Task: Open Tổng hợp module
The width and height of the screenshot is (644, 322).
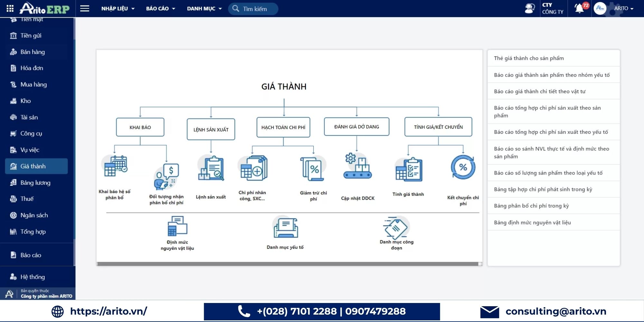Action: (36, 232)
